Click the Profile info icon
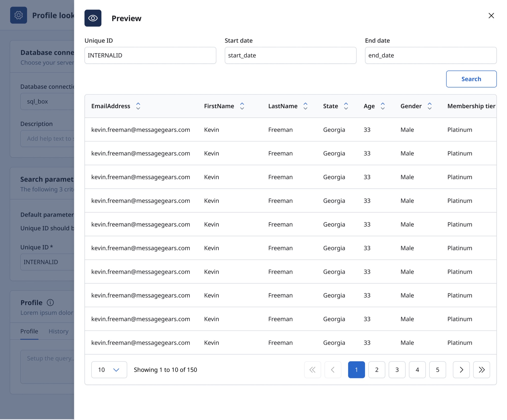 [x=50, y=302]
